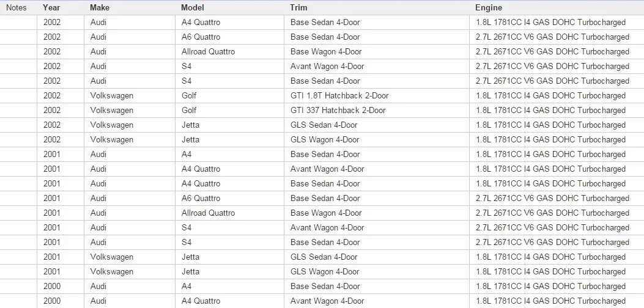The width and height of the screenshot is (644, 308).
Task: Select the Allroad Quattro cell for 2002
Action: click(x=229, y=52)
